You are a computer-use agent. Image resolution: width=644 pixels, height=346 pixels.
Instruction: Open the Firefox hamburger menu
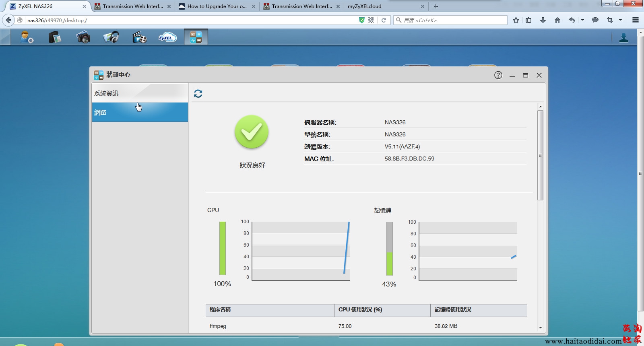point(636,20)
